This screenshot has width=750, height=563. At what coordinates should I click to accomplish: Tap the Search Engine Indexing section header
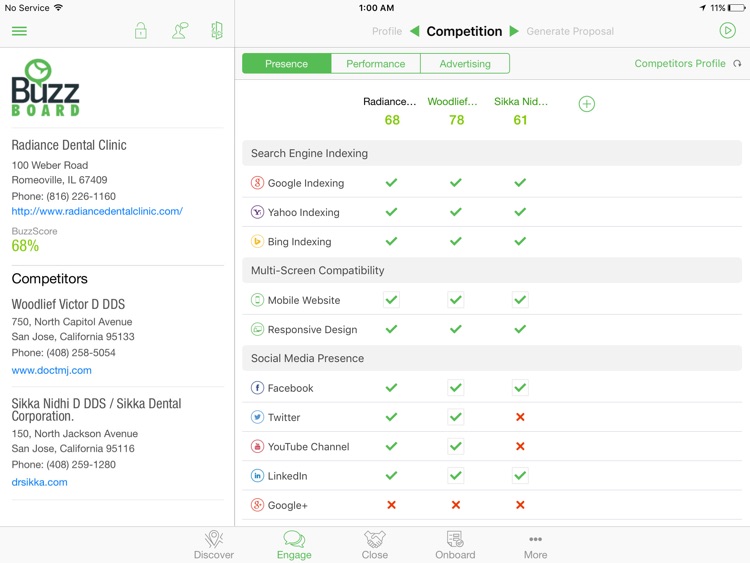(x=492, y=153)
